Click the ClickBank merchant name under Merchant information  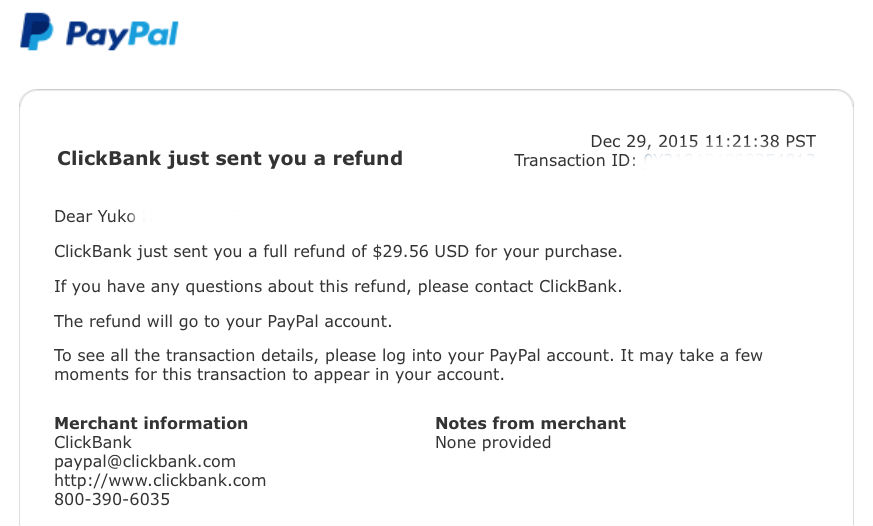(x=93, y=443)
